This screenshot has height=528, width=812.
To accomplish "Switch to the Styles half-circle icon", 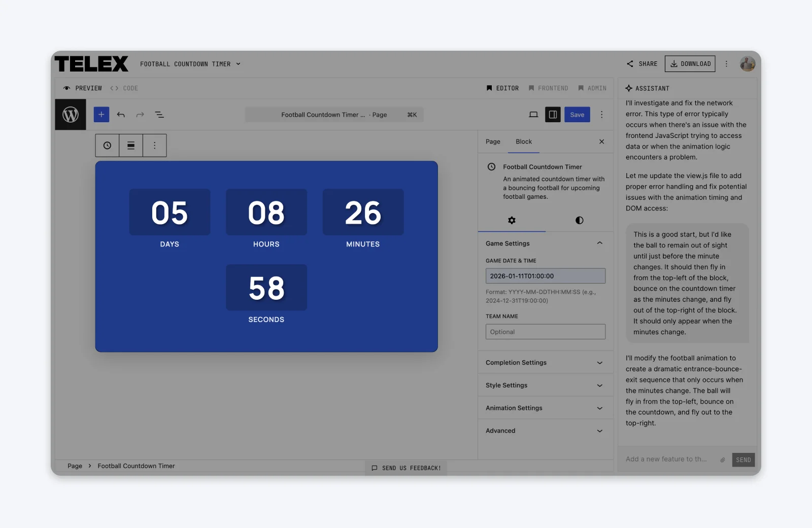I will pos(579,221).
